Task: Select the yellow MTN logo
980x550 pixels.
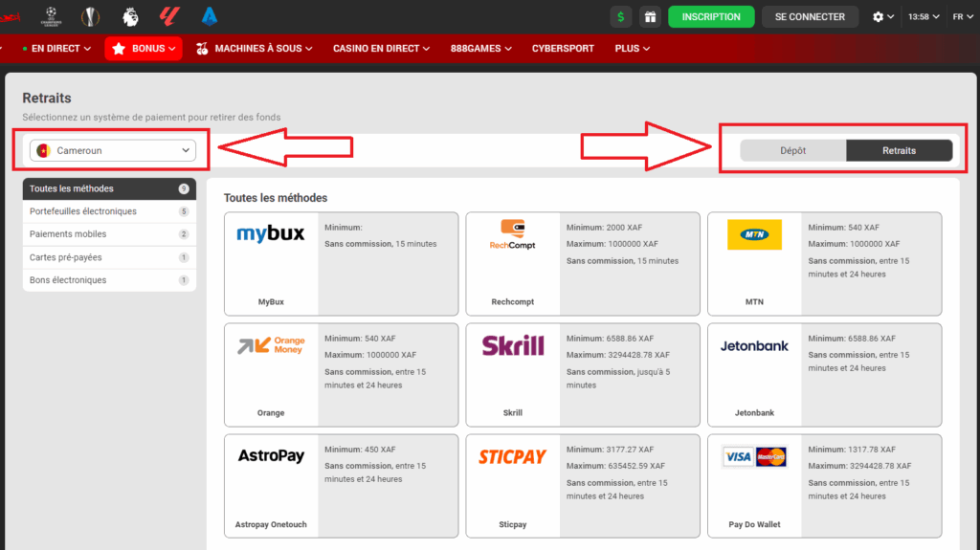Action: [x=754, y=234]
